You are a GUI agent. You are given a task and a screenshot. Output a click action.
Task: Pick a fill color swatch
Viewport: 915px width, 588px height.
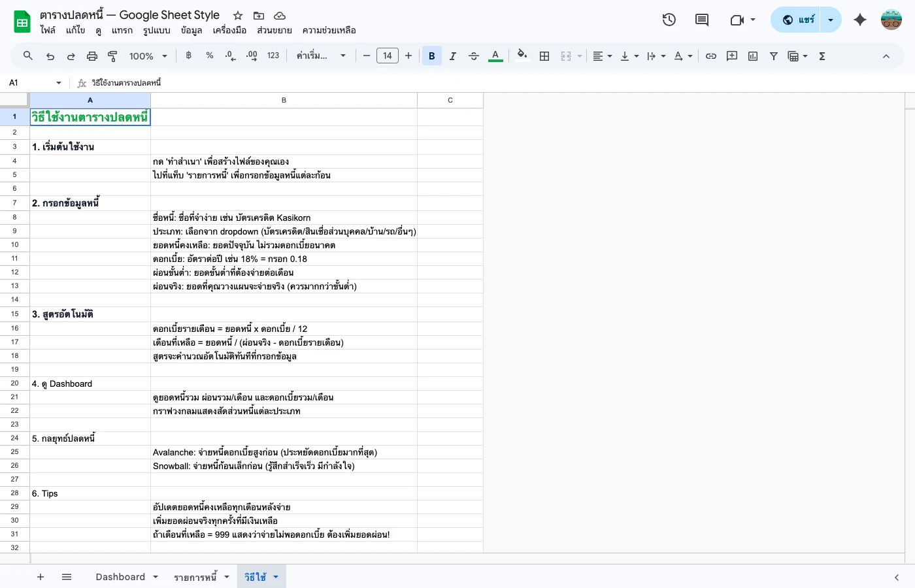(522, 56)
